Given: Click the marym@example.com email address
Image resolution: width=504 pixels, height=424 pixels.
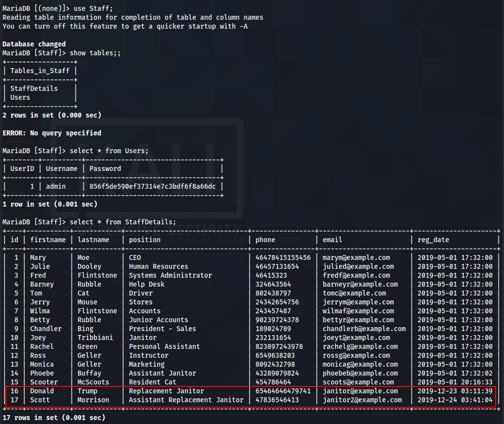Looking at the screenshot, I should [356, 257].
